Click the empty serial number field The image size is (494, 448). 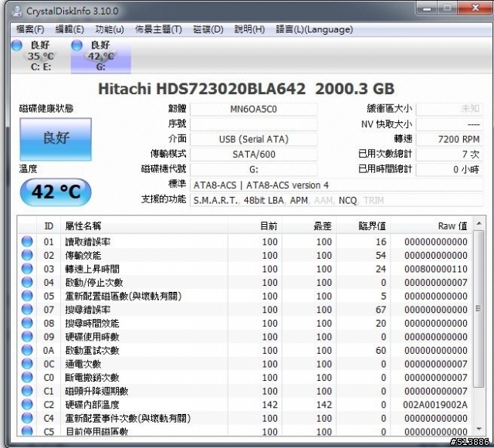pyautogui.click(x=253, y=124)
